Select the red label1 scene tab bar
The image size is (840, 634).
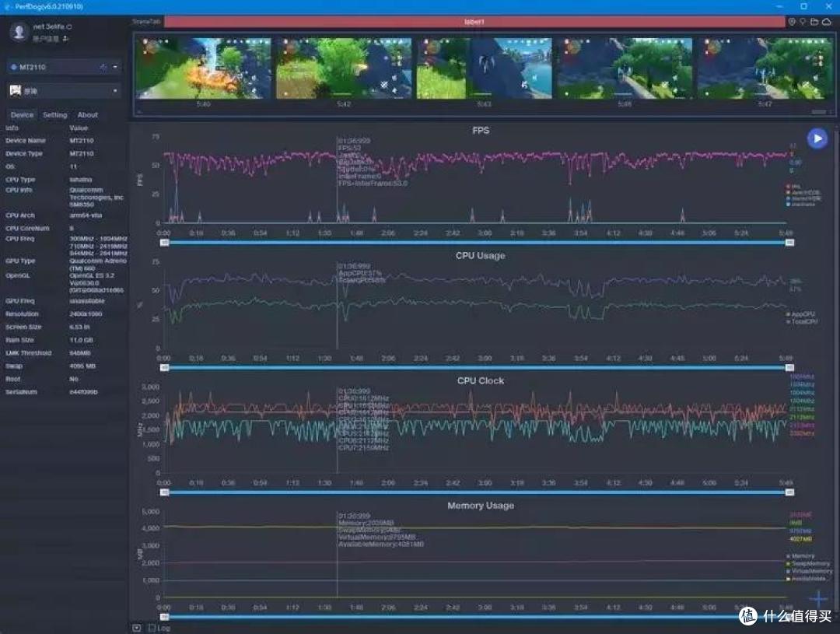(474, 22)
